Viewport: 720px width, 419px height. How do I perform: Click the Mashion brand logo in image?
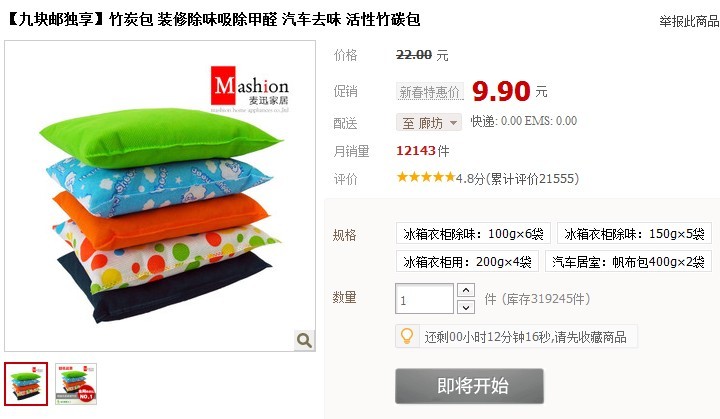tap(250, 89)
